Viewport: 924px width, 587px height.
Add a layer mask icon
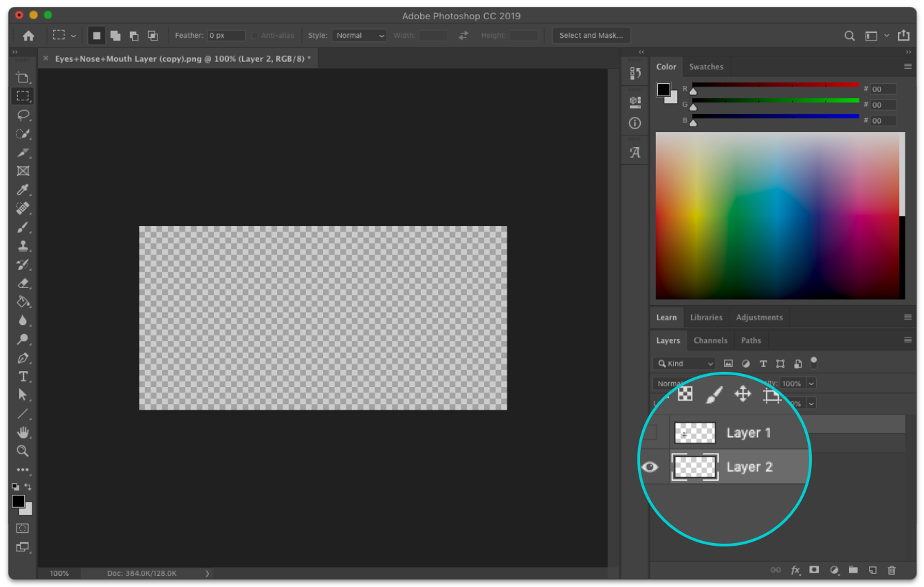click(815, 570)
